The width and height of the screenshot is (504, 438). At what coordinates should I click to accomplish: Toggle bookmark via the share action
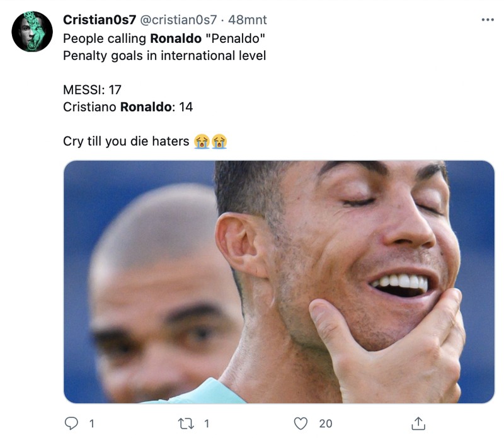(x=419, y=424)
